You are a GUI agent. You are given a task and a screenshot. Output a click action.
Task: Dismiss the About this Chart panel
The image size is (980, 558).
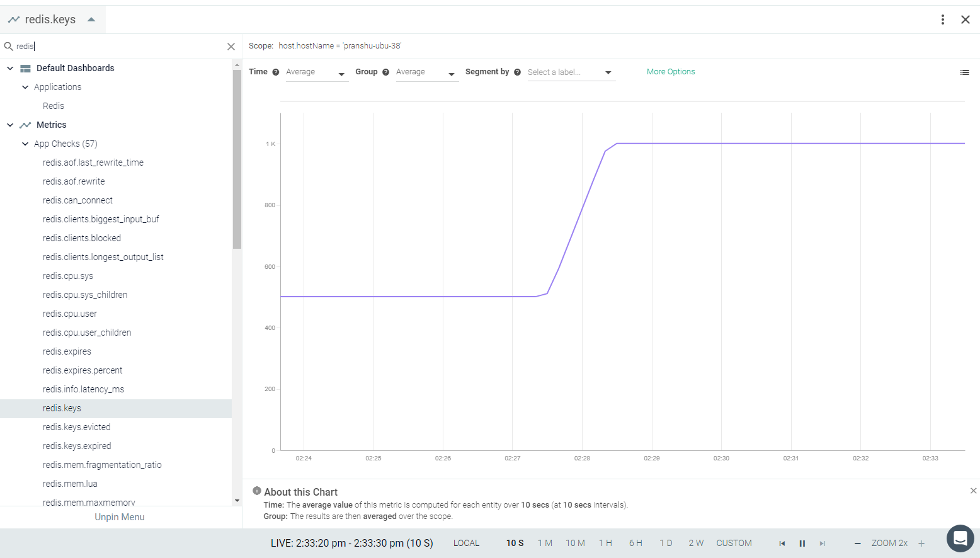coord(974,491)
